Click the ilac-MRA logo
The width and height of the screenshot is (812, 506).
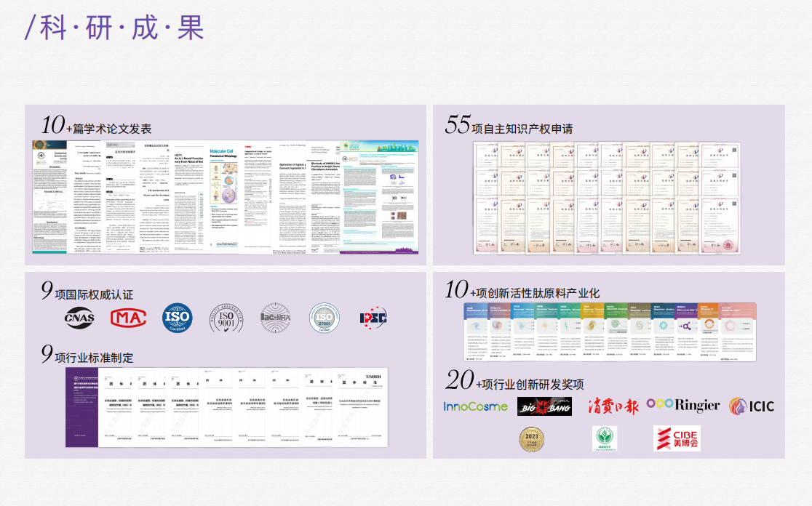pyautogui.click(x=276, y=318)
